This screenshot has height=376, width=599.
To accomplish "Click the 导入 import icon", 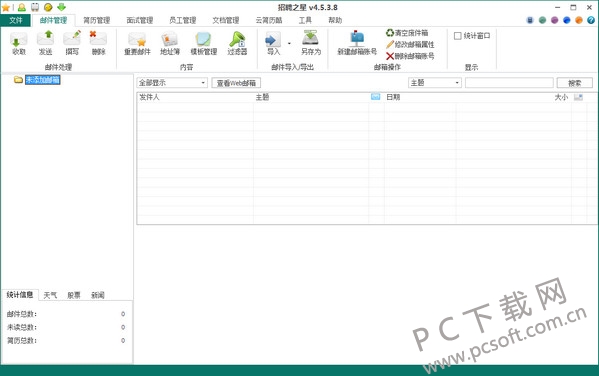I will 273,44.
